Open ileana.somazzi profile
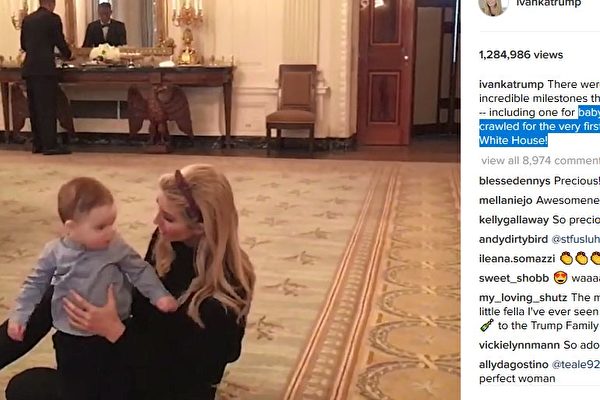This screenshot has width=600, height=400. pyautogui.click(x=517, y=259)
